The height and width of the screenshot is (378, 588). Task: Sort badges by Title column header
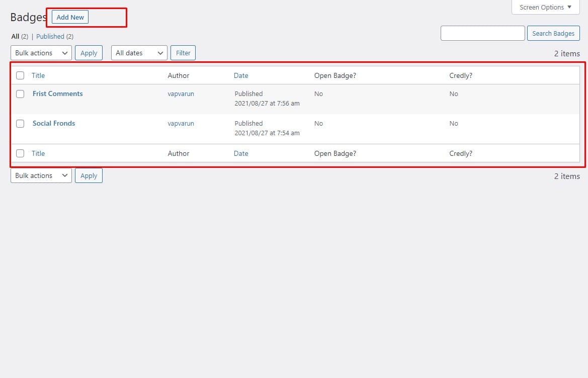click(x=38, y=75)
